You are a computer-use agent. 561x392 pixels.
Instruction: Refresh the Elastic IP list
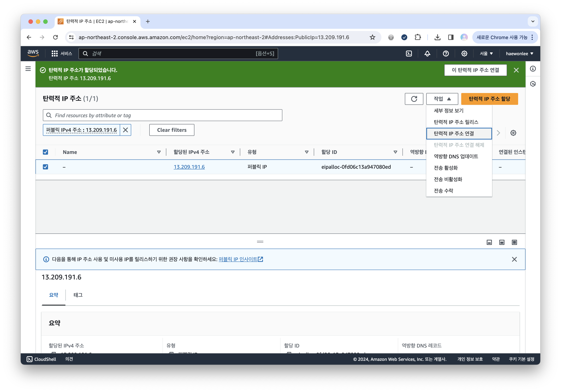click(414, 99)
